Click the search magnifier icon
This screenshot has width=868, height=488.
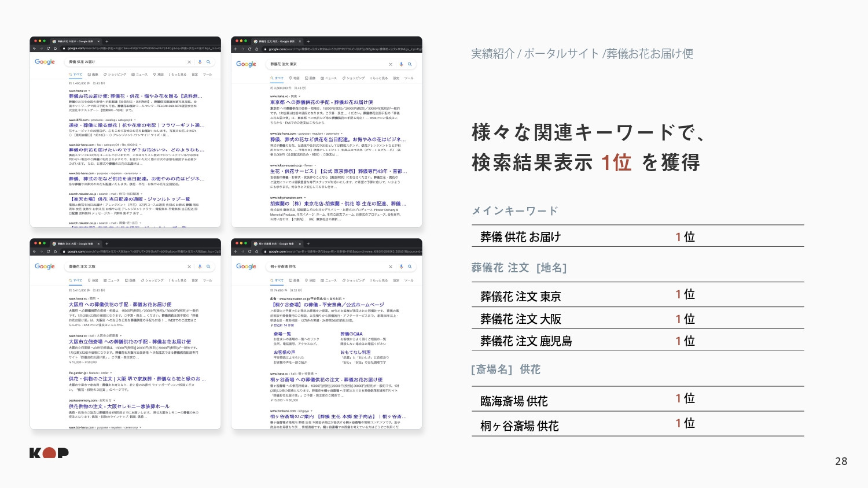(208, 62)
